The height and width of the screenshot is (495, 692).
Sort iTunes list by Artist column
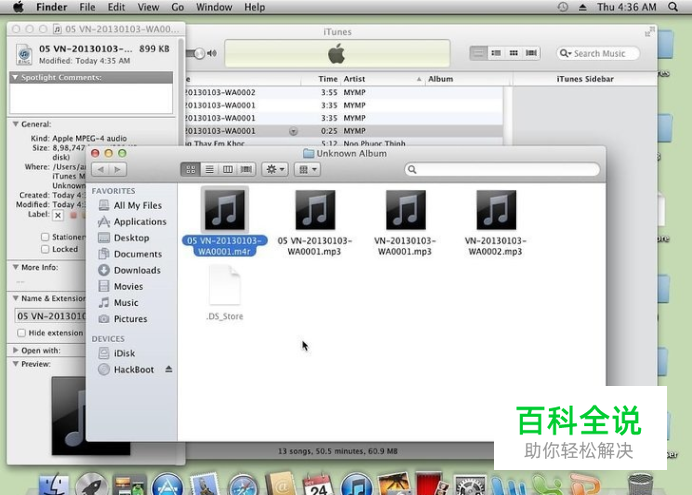(383, 79)
